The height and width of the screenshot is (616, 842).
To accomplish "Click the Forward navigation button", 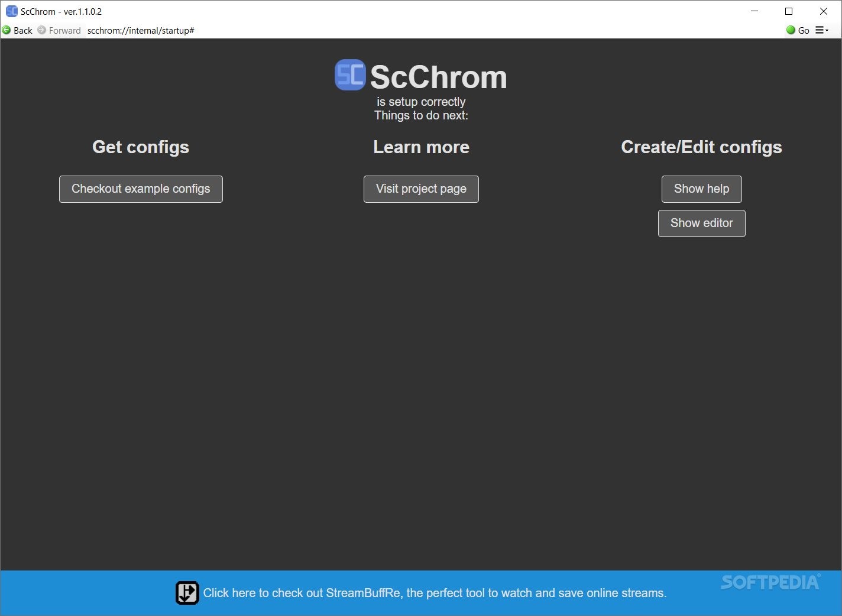I will [59, 30].
